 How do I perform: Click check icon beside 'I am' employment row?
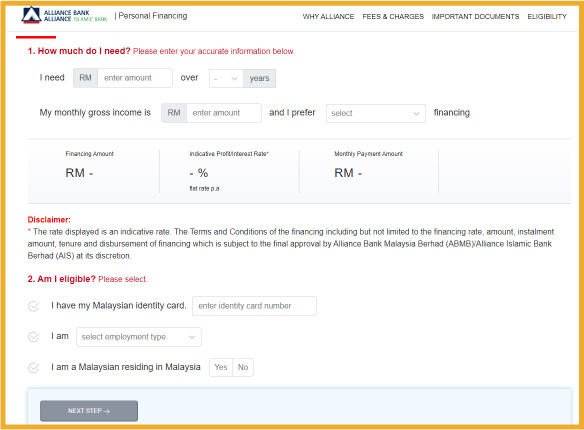[34, 337]
